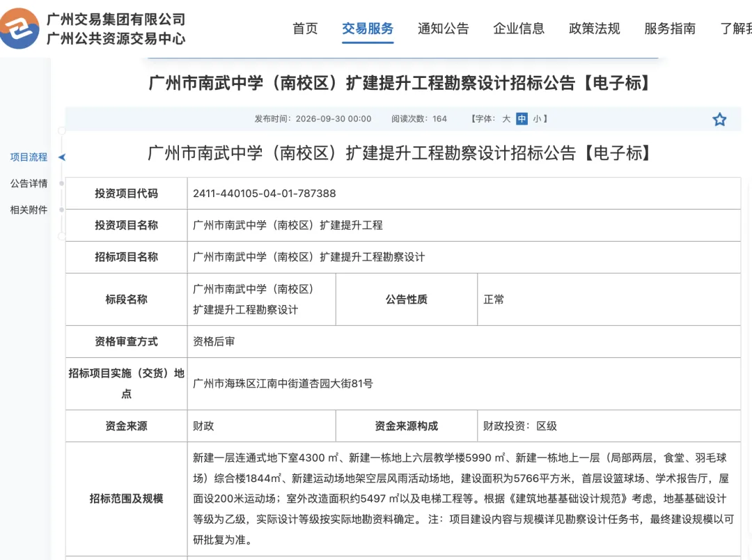Click the 正常 value cell

click(x=609, y=300)
